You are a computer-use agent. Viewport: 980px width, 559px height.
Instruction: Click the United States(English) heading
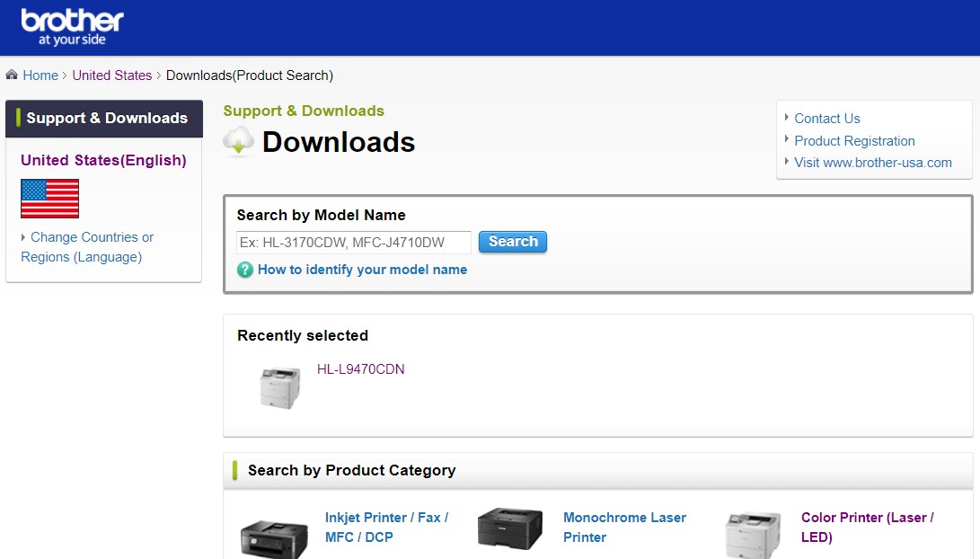(x=104, y=160)
